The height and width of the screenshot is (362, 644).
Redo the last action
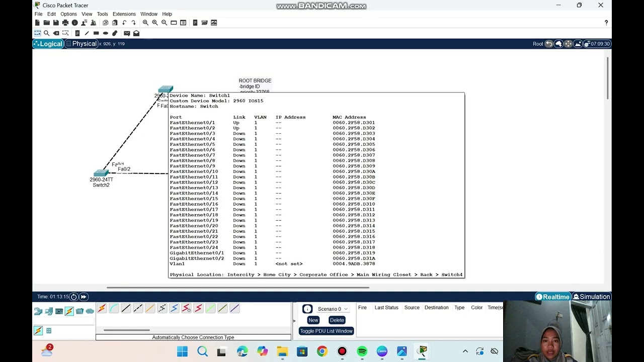[x=133, y=23]
